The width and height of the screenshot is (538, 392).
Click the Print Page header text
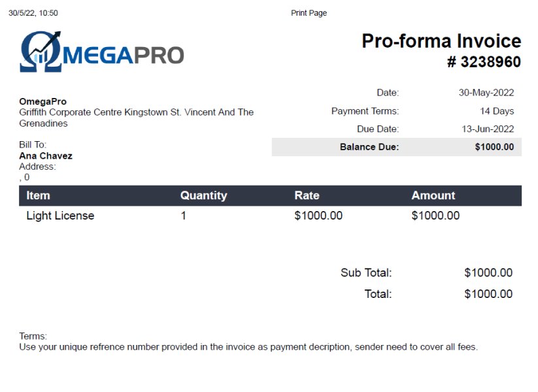[x=309, y=13]
